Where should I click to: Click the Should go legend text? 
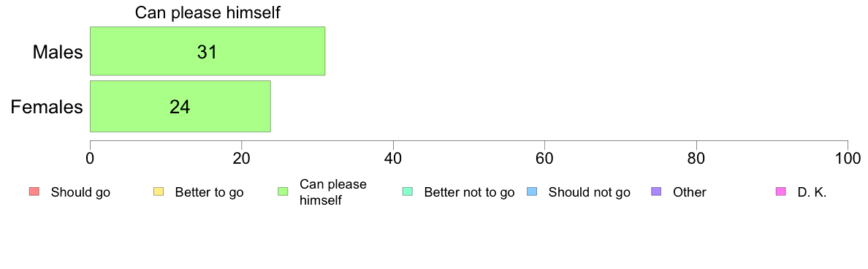click(80, 193)
